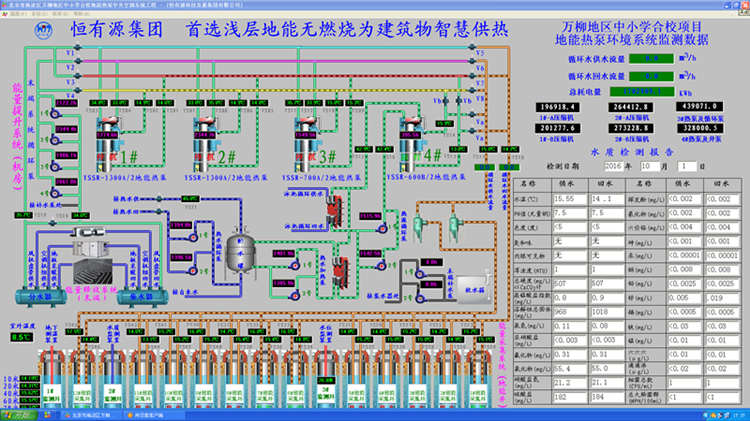Click makeup water pump 2号 by the soft water tank
Screen dimensions: 750x421
(x=419, y=298)
